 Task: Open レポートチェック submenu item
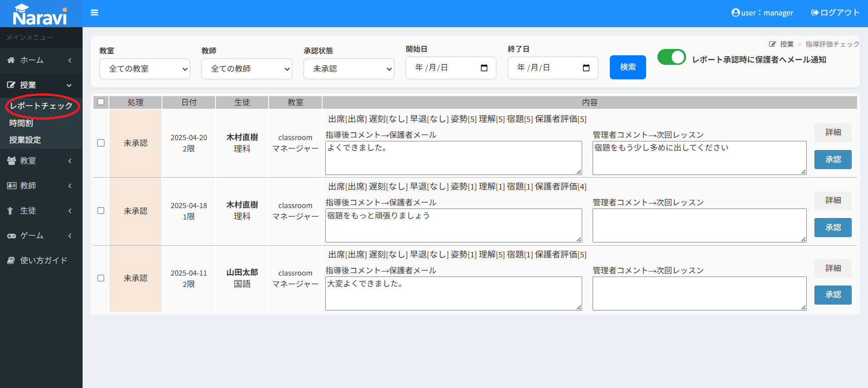tap(41, 106)
